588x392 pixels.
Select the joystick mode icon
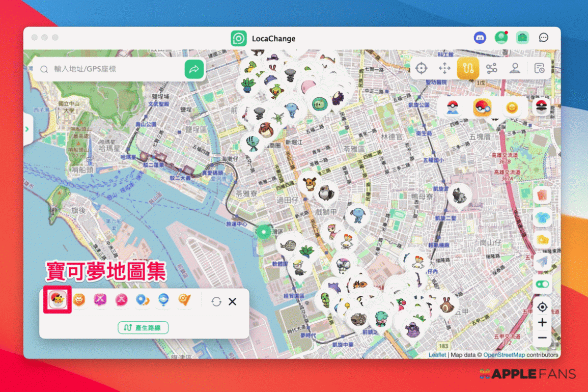coord(515,68)
